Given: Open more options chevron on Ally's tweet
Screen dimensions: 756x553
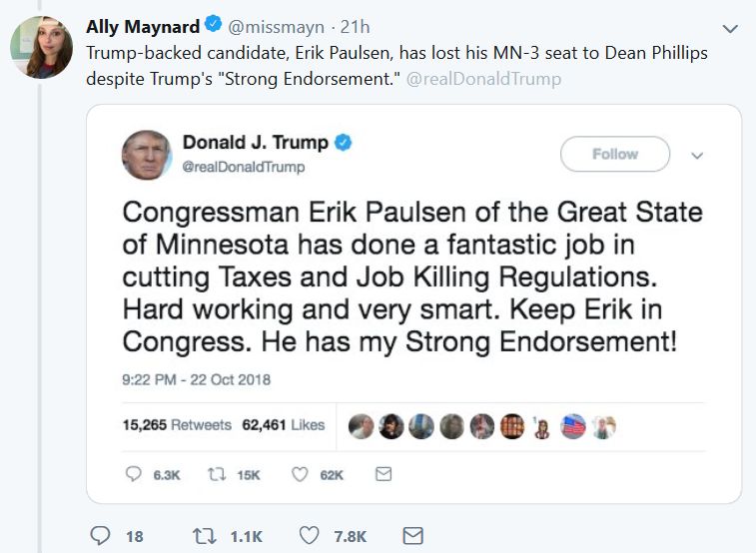Looking at the screenshot, I should click(730, 28).
